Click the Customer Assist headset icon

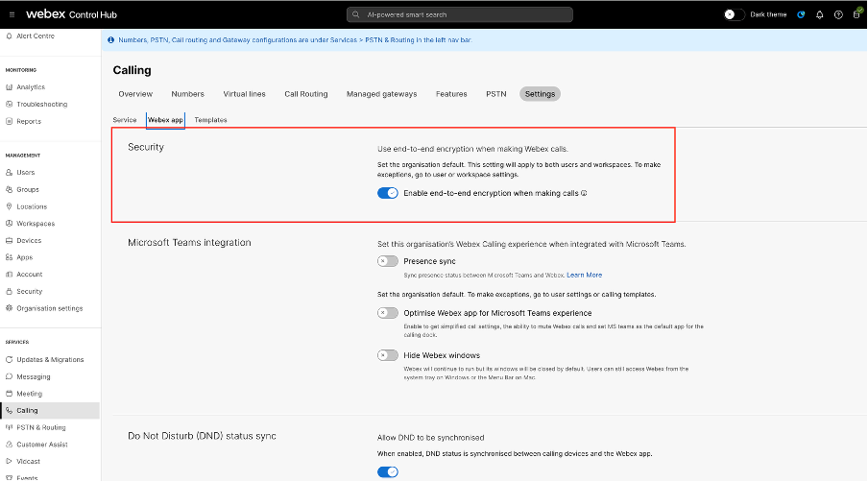point(9,445)
